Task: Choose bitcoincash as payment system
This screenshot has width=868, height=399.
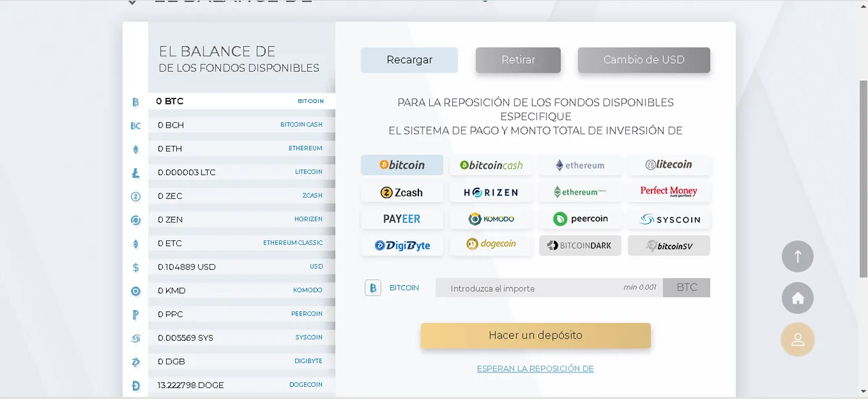Action: coord(491,165)
